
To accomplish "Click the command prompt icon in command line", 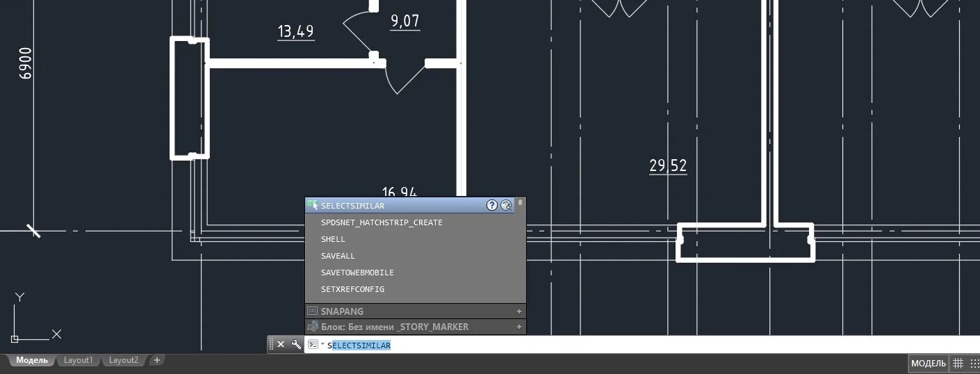I will coord(313,344).
